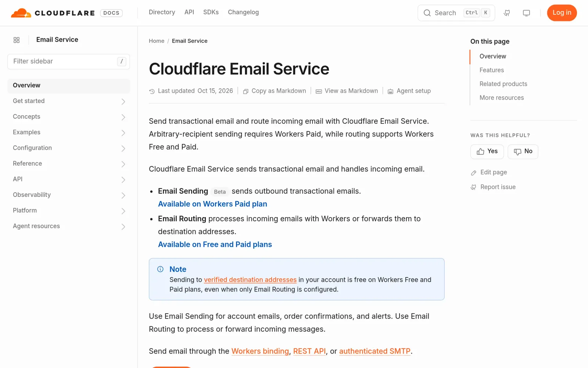The width and height of the screenshot is (588, 368).
Task: Click the Note info icon
Action: click(160, 269)
